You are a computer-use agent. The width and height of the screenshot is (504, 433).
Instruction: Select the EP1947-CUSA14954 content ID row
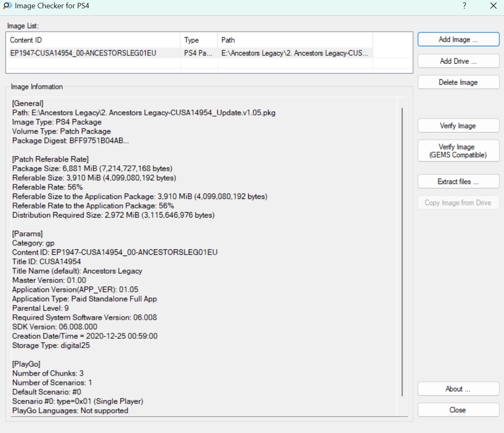click(83, 53)
